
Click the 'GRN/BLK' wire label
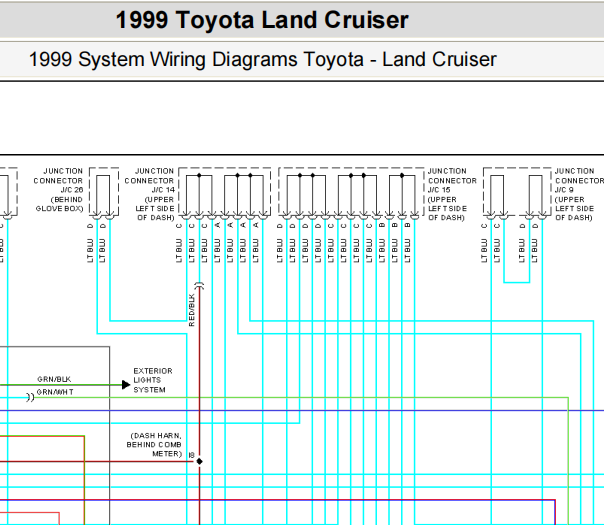pos(54,379)
